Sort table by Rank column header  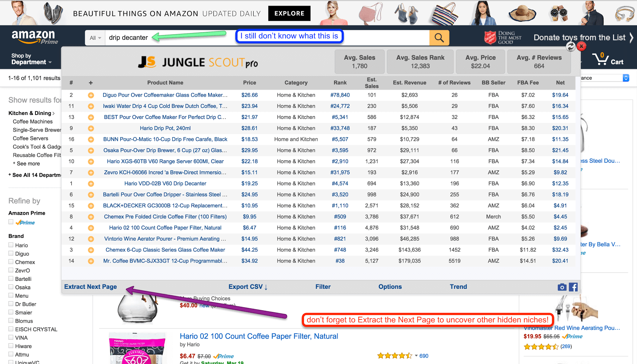point(340,83)
